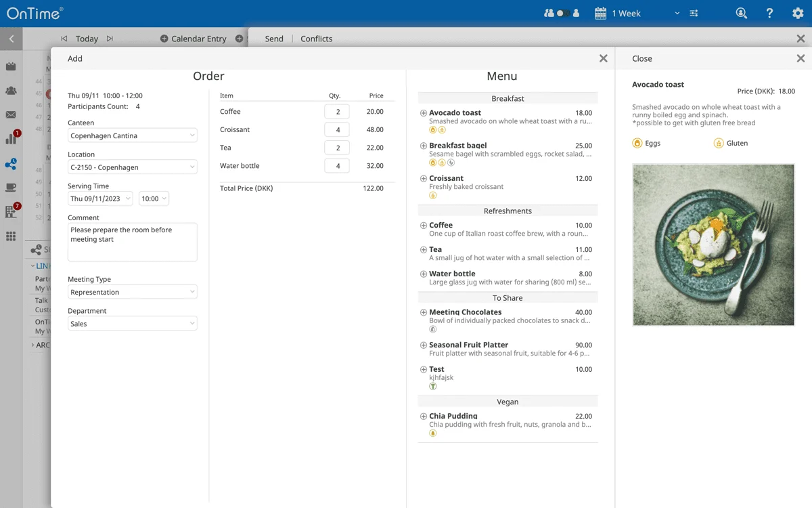Open the settings gear icon
The width and height of the screenshot is (812, 508).
(798, 13)
